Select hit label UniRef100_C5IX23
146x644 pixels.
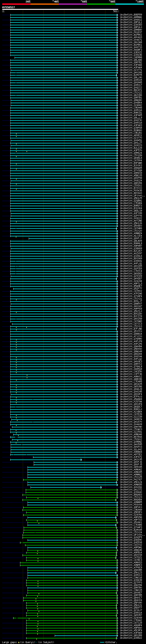point(131,497)
